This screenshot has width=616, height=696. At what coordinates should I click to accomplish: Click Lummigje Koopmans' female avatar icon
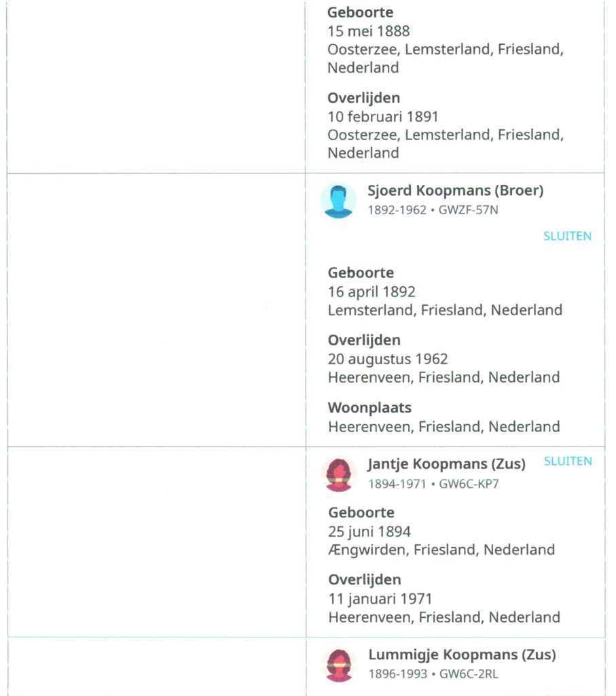tap(339, 665)
